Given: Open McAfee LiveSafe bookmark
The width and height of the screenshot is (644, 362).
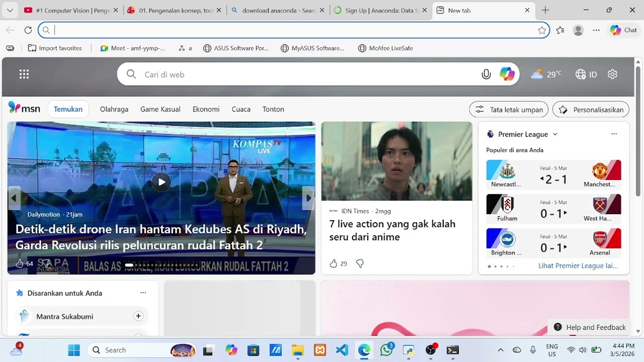Looking at the screenshot, I should click(x=385, y=48).
